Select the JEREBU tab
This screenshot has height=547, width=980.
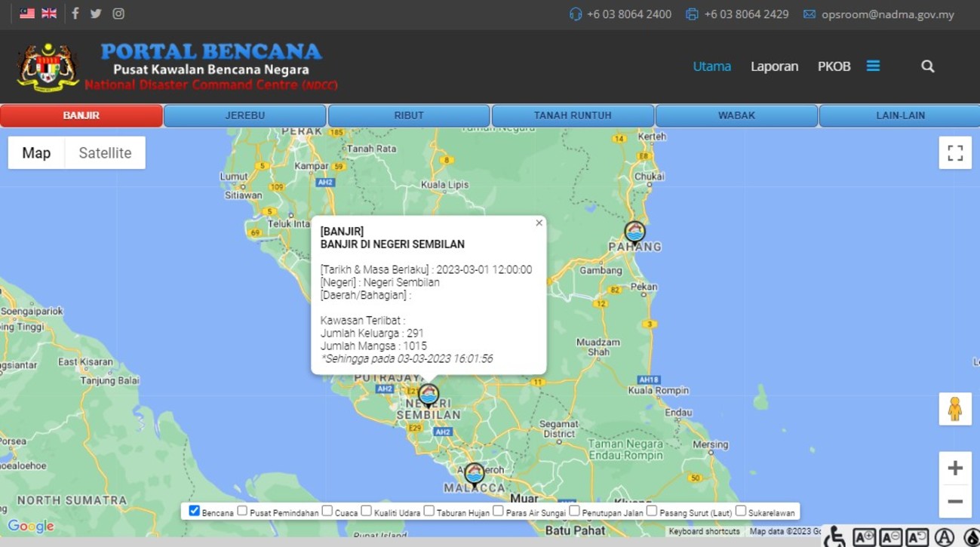[245, 115]
